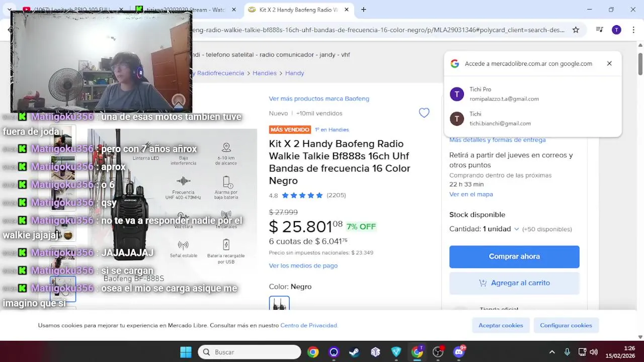
Task: View the 2205 product reviews
Action: pos(336,195)
